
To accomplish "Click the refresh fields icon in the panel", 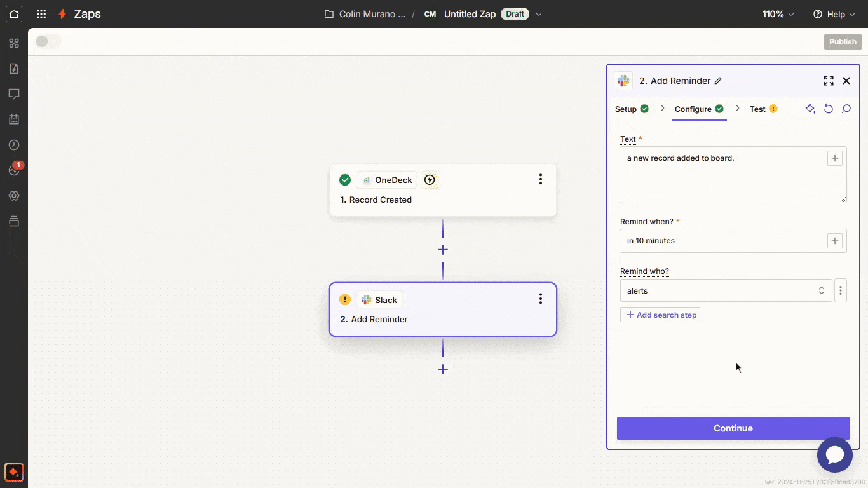I will pyautogui.click(x=829, y=109).
